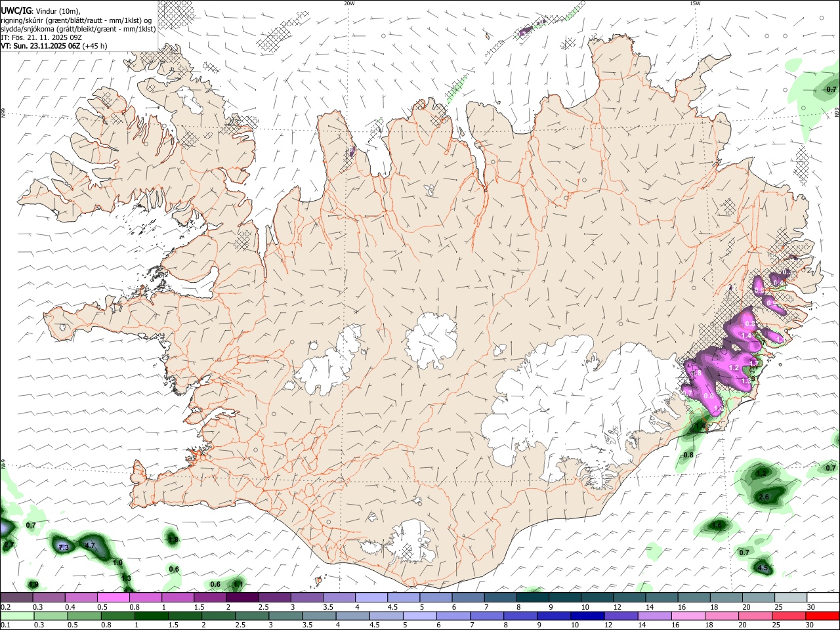Screen dimensions: 840x630
Task: Pick the grey-purple snow swatch starting at 0.2
Action: tap(16, 598)
